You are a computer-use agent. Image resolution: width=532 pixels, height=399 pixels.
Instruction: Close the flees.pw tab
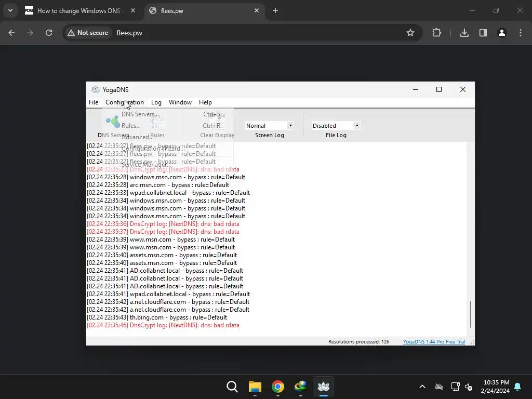click(257, 10)
